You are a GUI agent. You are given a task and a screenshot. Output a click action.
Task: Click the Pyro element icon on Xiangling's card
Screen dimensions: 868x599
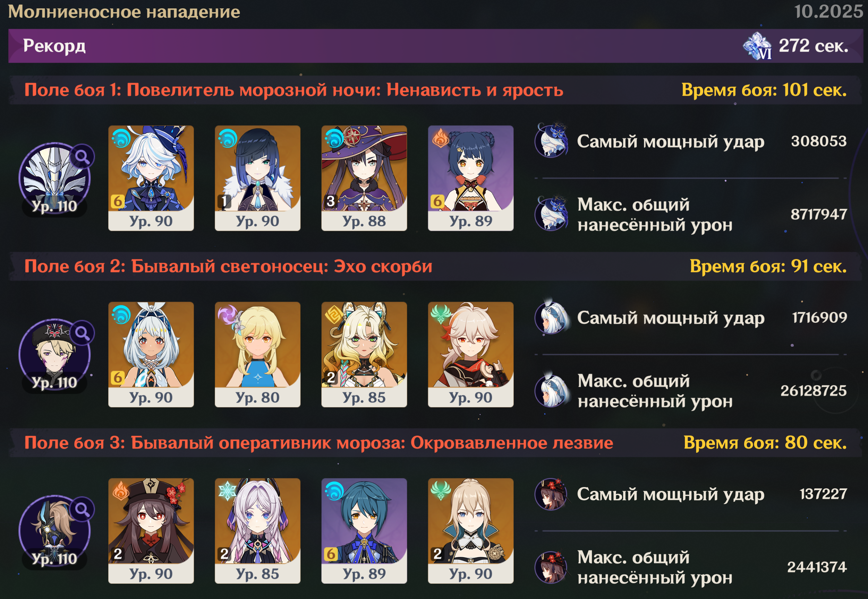point(441,138)
